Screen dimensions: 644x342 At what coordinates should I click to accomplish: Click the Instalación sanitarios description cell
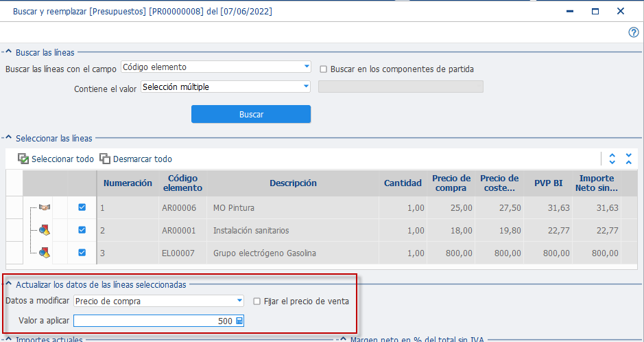pyautogui.click(x=294, y=230)
